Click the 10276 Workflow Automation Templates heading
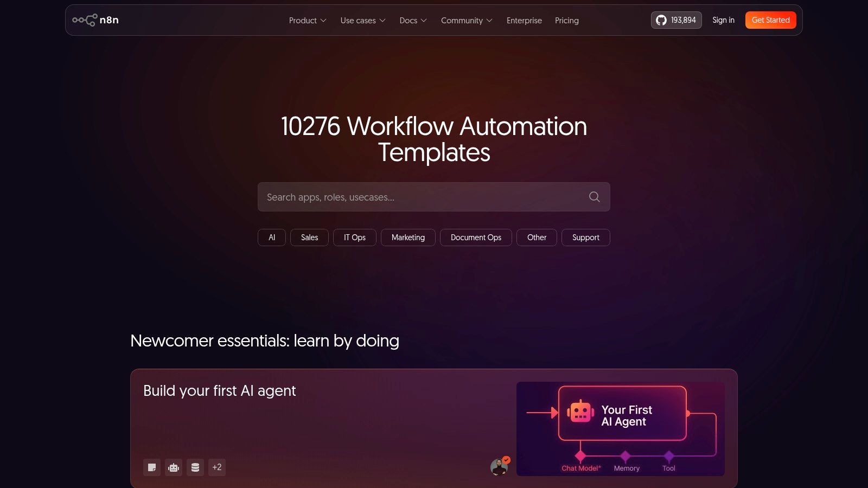The width and height of the screenshot is (868, 488). [434, 139]
